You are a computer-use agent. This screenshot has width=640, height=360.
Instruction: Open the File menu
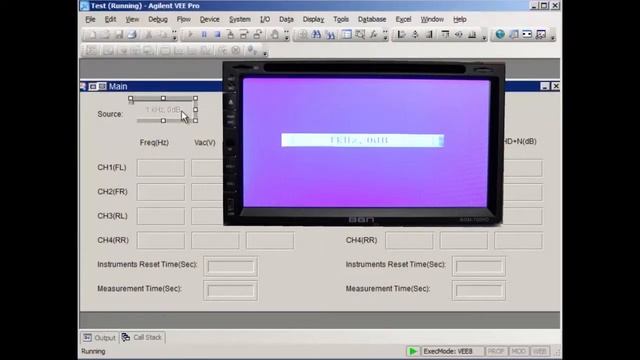[90, 19]
